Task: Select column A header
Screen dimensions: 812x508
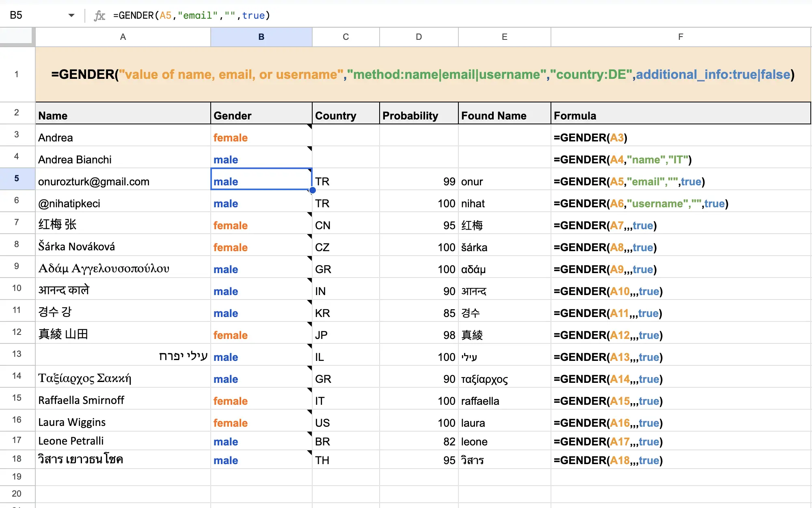Action: (x=123, y=37)
